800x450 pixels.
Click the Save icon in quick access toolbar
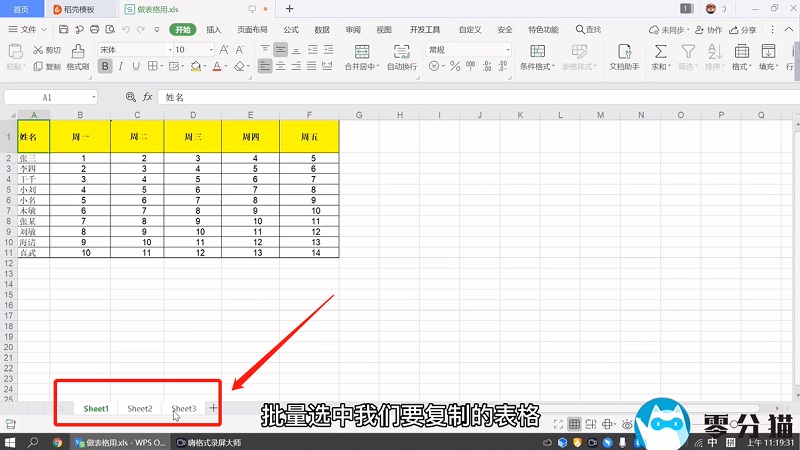pyautogui.click(x=64, y=30)
